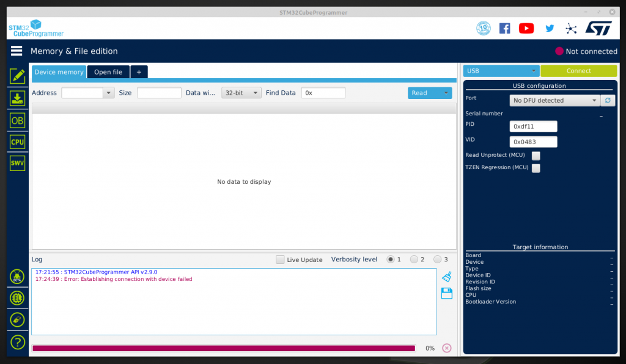Open the hamburger menu
The image size is (626, 364).
17,51
